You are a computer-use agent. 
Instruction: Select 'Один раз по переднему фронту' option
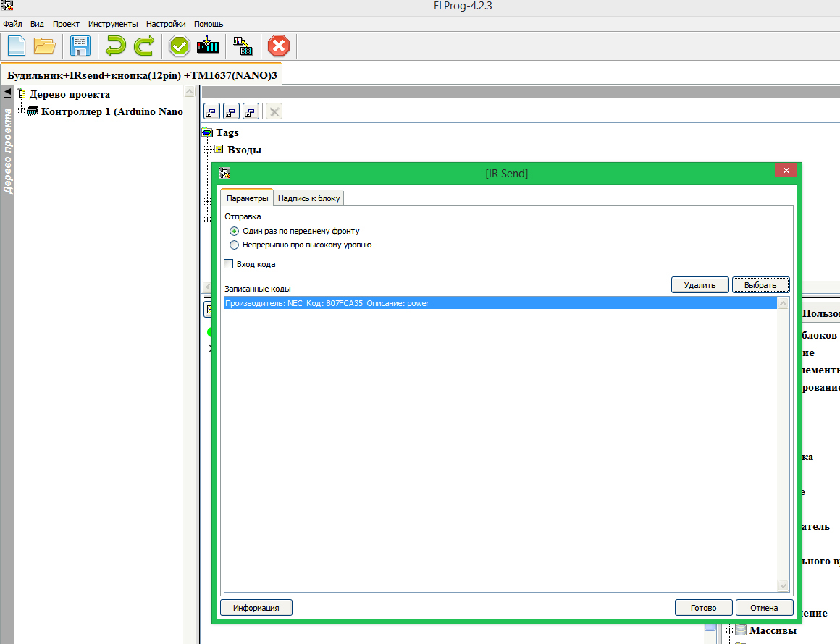click(234, 231)
